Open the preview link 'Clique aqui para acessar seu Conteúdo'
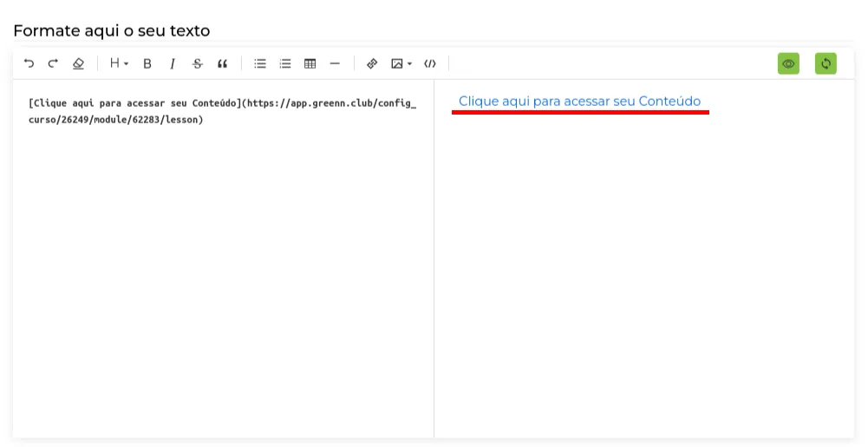This screenshot has width=868, height=447. click(579, 102)
